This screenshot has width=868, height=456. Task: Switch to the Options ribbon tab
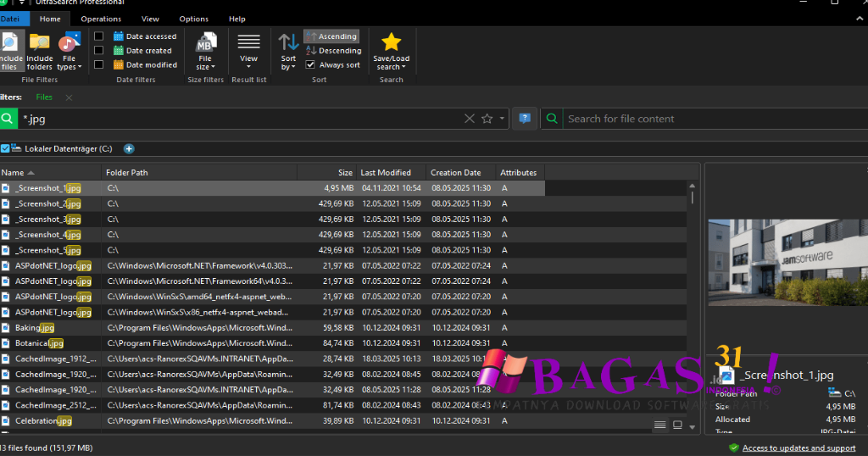194,19
